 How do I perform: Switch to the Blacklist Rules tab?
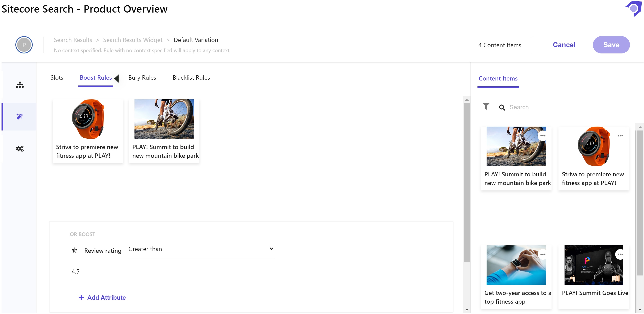click(x=191, y=78)
